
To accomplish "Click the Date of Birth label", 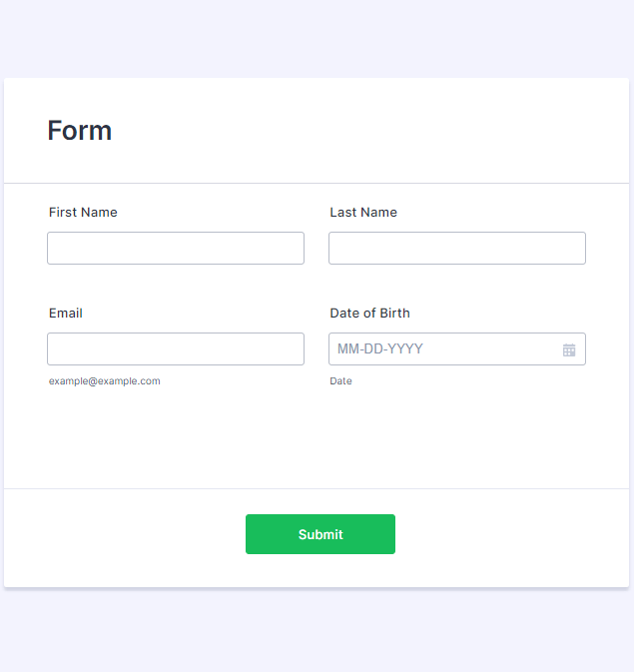I will pos(369,313).
